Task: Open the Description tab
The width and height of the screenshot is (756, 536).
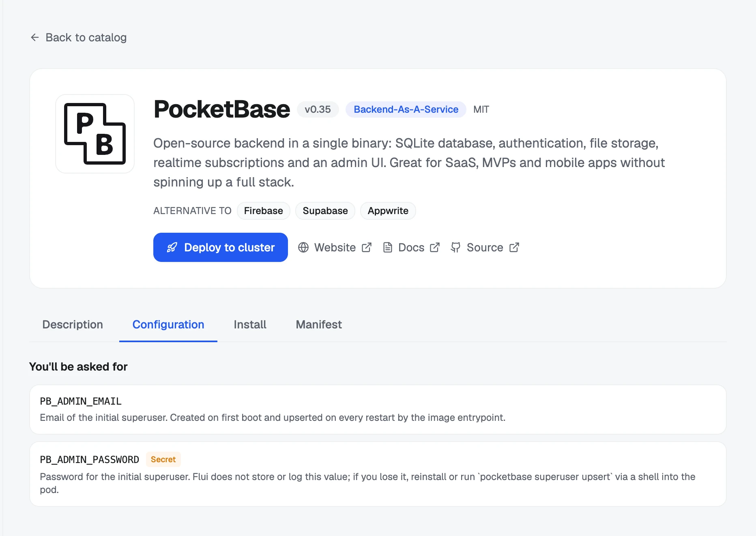Action: point(73,324)
